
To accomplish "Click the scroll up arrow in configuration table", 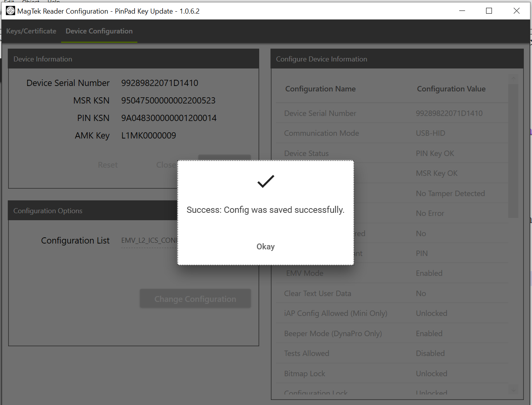I will tap(513, 79).
